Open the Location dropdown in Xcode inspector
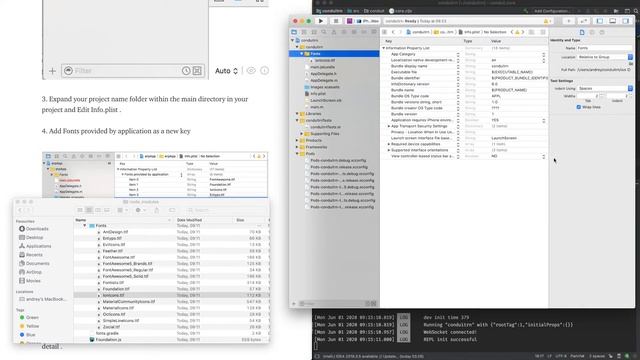Viewport: 640px width, 360px height. 605,57
